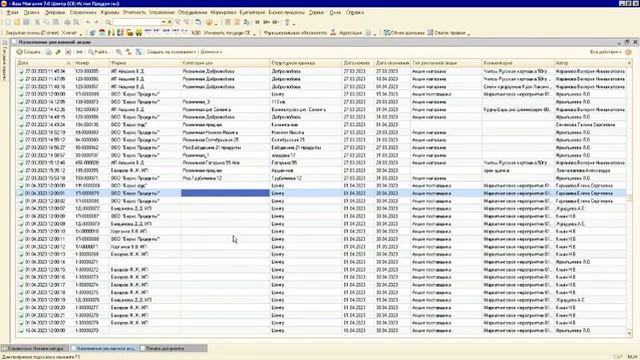Click the Print icon in main toolbar
The height and width of the screenshot is (360, 640).
67,22
